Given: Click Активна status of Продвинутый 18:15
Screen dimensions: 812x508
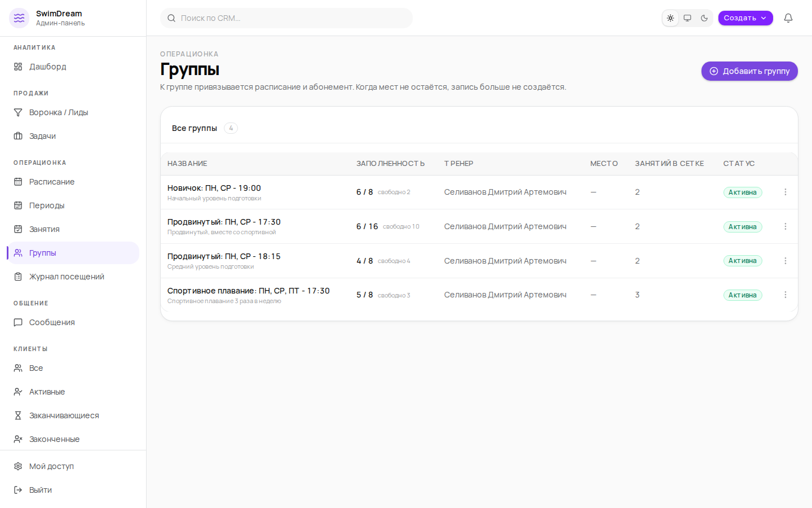Looking at the screenshot, I should click(x=743, y=261).
